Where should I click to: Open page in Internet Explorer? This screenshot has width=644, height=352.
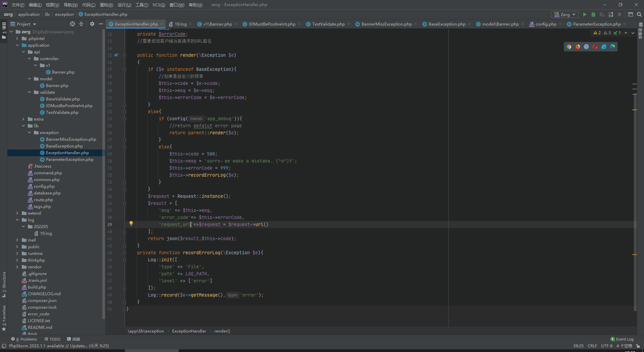[604, 47]
